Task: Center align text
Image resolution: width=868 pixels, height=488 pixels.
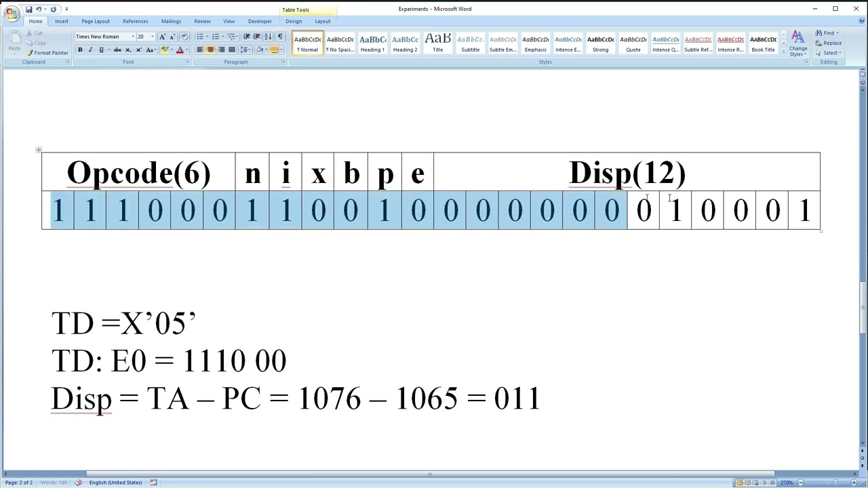Action: pyautogui.click(x=210, y=50)
